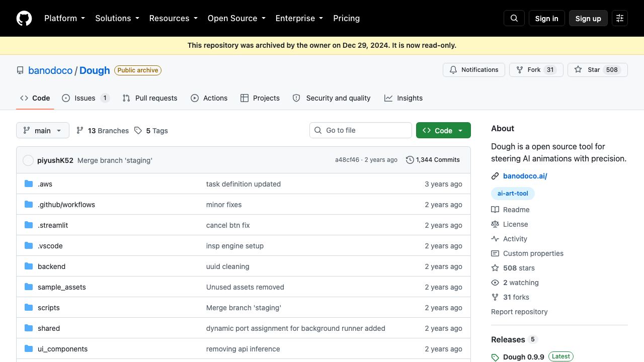This screenshot has width=644, height=362.
Task: Star the Dough repository
Action: coord(598,70)
